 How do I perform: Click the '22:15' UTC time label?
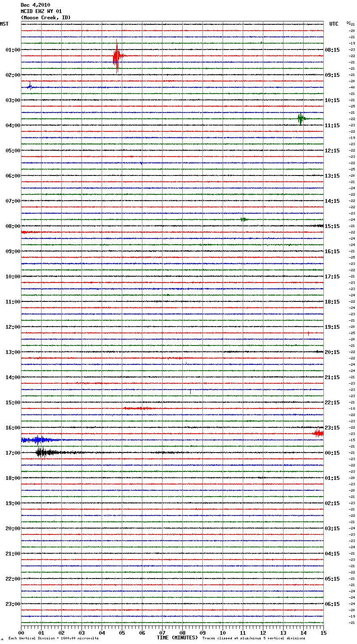(x=332, y=403)
